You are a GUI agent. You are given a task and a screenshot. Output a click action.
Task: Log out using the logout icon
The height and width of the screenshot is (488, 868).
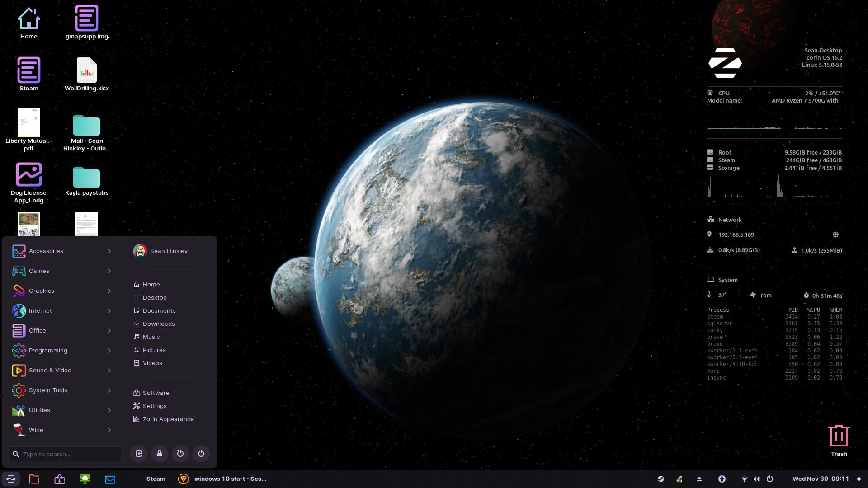pyautogui.click(x=139, y=454)
